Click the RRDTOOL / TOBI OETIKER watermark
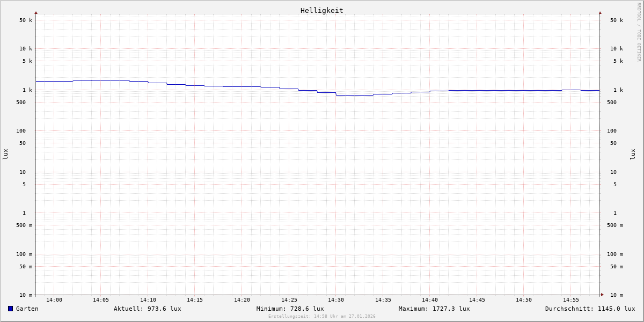The height and width of the screenshot is (322, 644). (x=639, y=32)
